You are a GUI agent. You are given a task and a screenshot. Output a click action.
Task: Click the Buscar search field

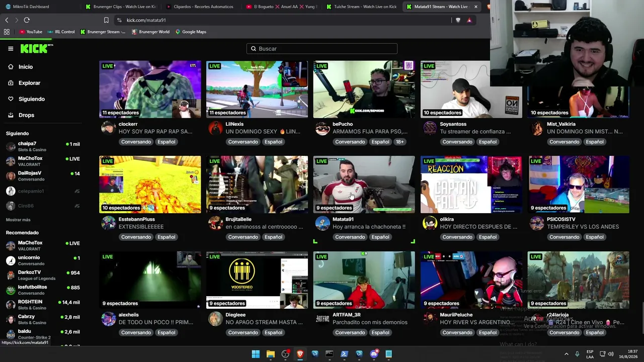click(x=322, y=49)
